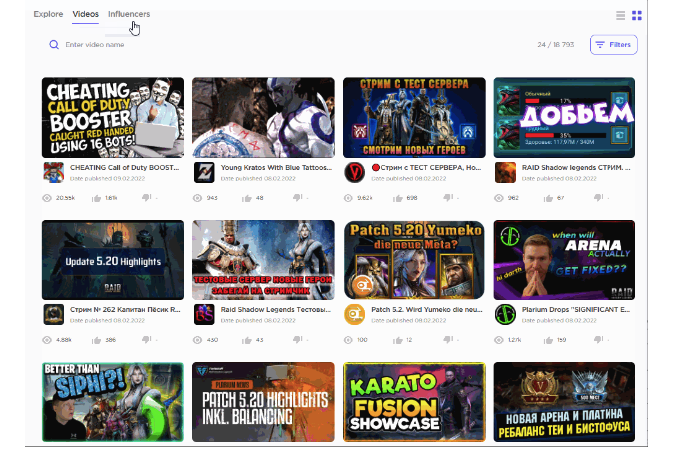This screenshot has width=675, height=463.
Task: Open channel avatar of Plarium Drops video
Action: [x=505, y=315]
